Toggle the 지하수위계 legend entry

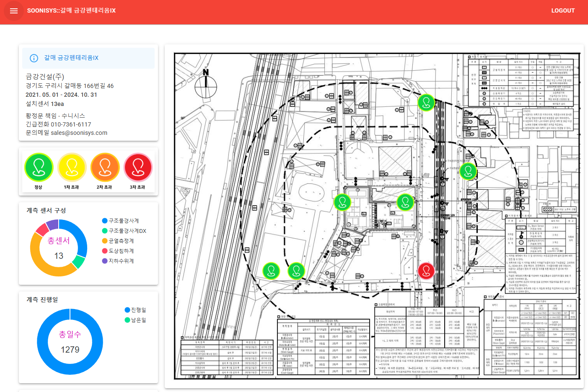click(x=118, y=261)
